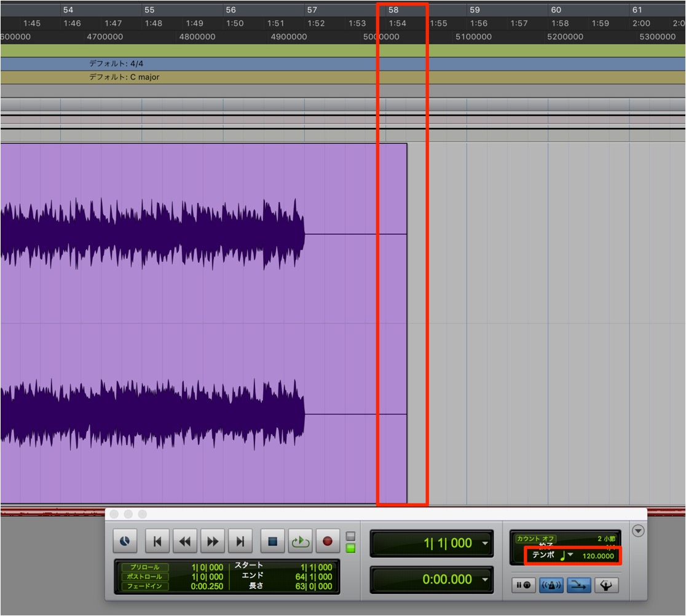This screenshot has width=686, height=616.
Task: Click the green loop Play button
Action: point(300,541)
